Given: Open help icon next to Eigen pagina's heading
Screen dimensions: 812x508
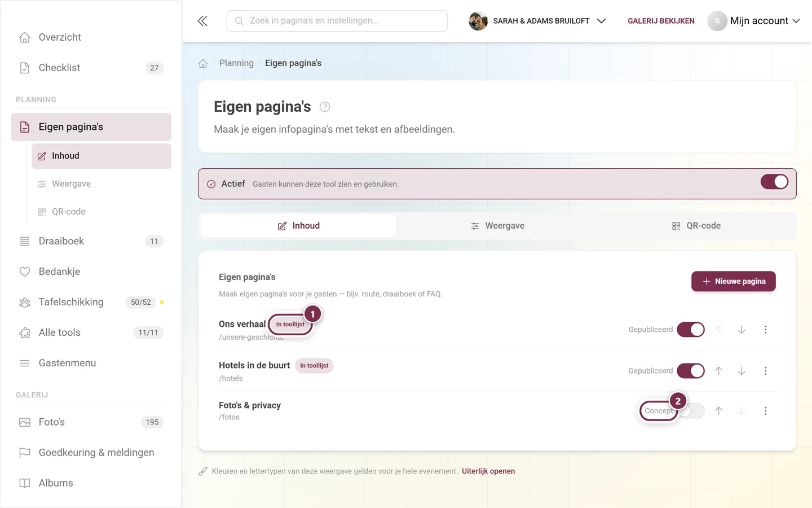Looking at the screenshot, I should pyautogui.click(x=325, y=107).
